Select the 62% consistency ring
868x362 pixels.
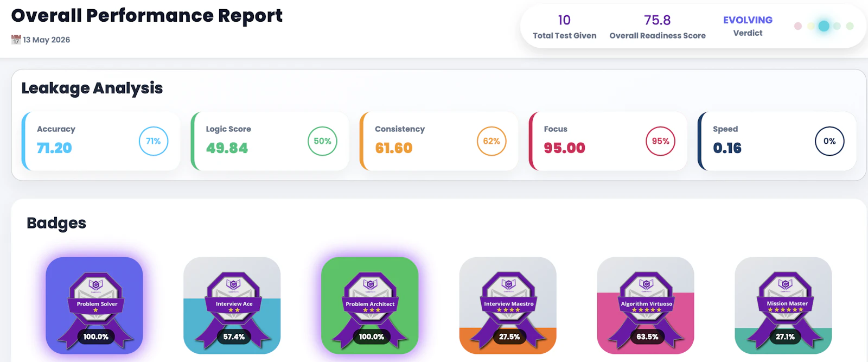pyautogui.click(x=492, y=141)
